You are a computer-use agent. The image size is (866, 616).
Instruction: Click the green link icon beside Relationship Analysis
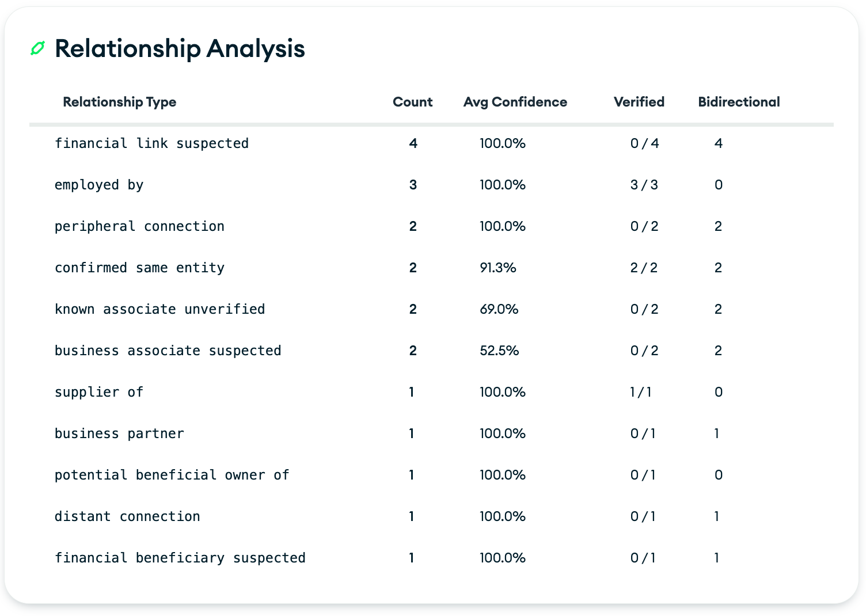coord(37,49)
